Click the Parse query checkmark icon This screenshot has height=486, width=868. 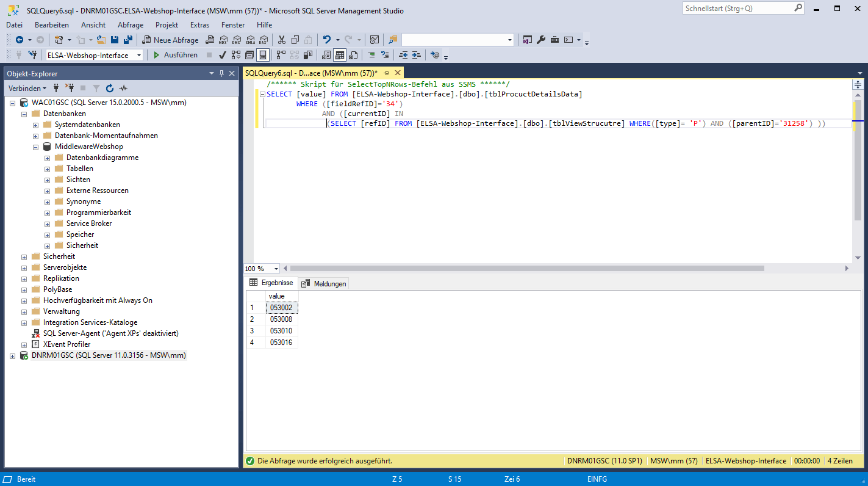(x=223, y=55)
